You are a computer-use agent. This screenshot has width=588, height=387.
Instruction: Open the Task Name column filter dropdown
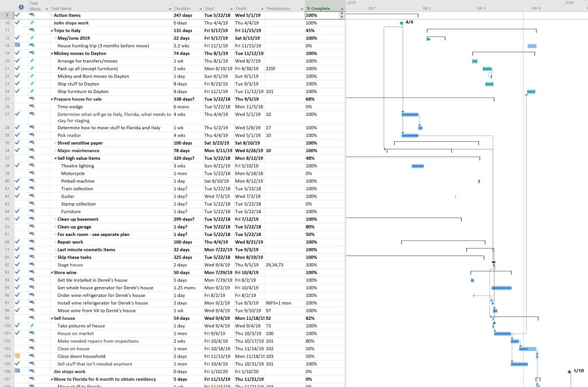click(x=169, y=9)
